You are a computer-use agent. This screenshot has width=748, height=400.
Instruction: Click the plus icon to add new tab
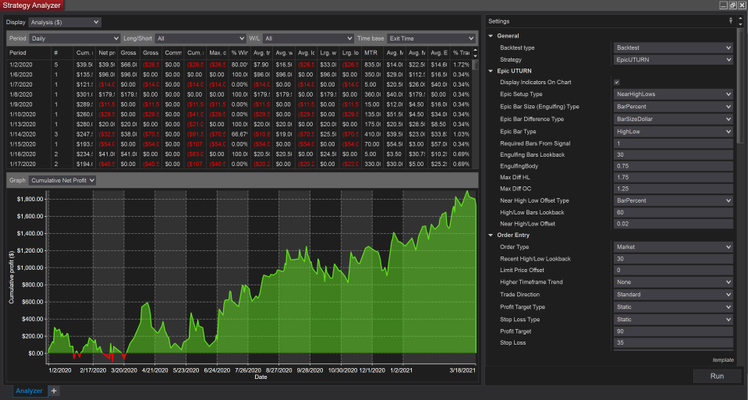pos(54,391)
